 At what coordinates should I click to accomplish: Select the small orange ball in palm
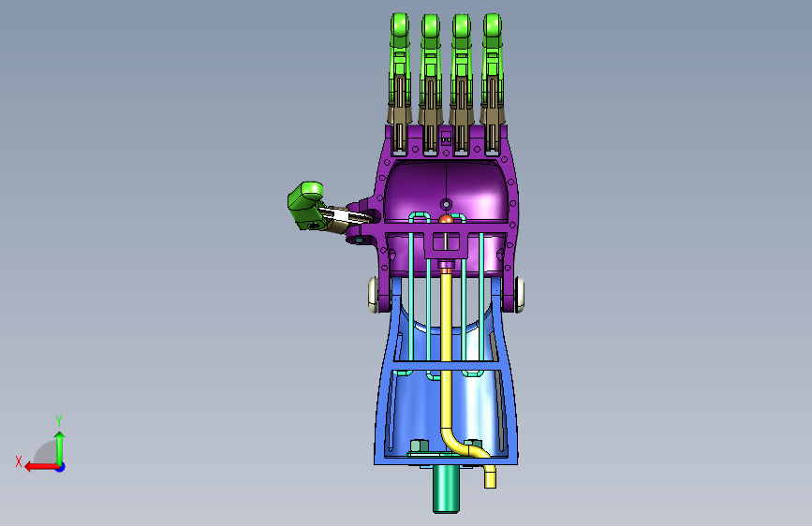[446, 220]
